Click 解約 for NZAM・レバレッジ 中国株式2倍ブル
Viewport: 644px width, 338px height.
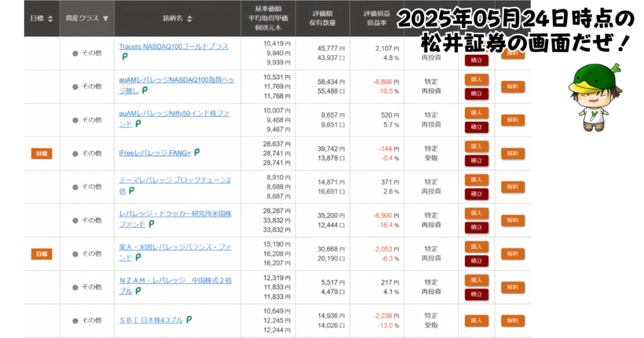click(513, 287)
